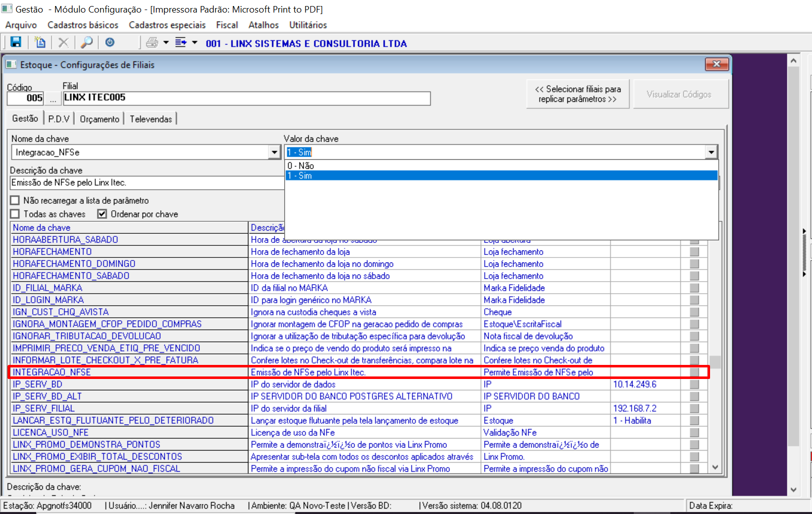
Task: Click the delete X icon in toolbar
Action: (x=63, y=43)
